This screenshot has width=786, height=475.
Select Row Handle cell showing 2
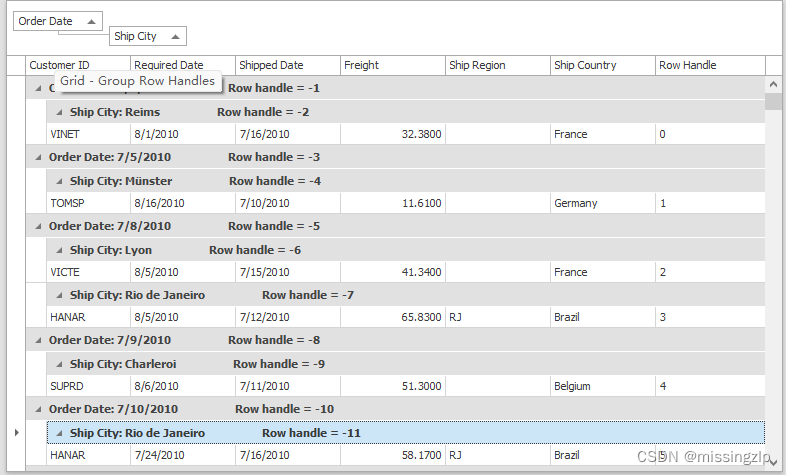[x=710, y=273]
